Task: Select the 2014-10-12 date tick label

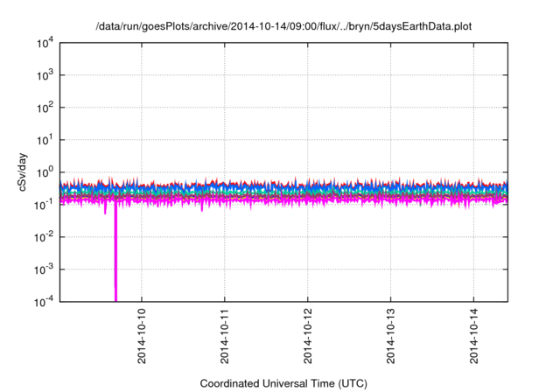Action: 308,335
